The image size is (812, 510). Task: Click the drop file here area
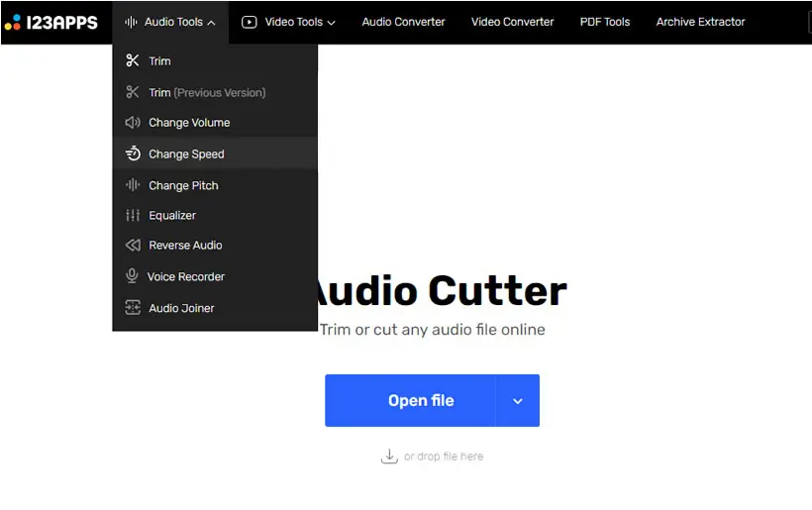coord(433,457)
